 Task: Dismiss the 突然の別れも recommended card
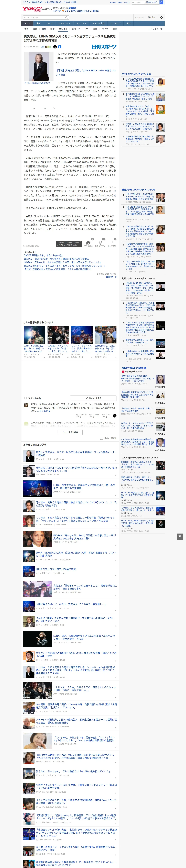(115, 357)
